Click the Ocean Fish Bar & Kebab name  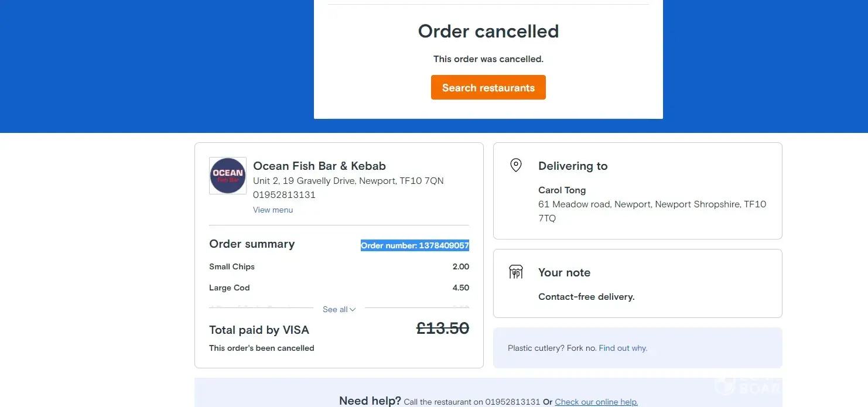point(319,166)
